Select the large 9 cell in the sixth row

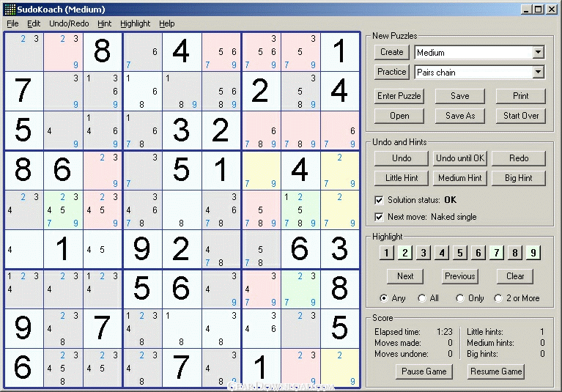point(142,249)
